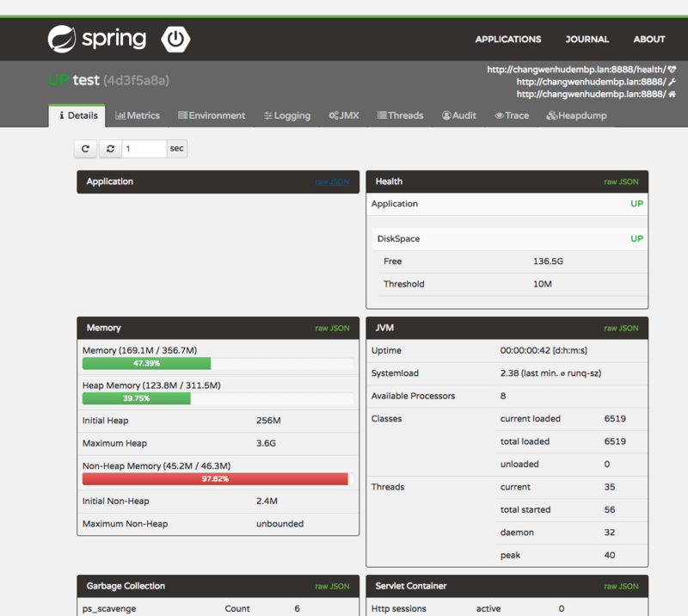Select the gears icon on the JMX tab
This screenshot has height=616, width=688.
pos(332,115)
